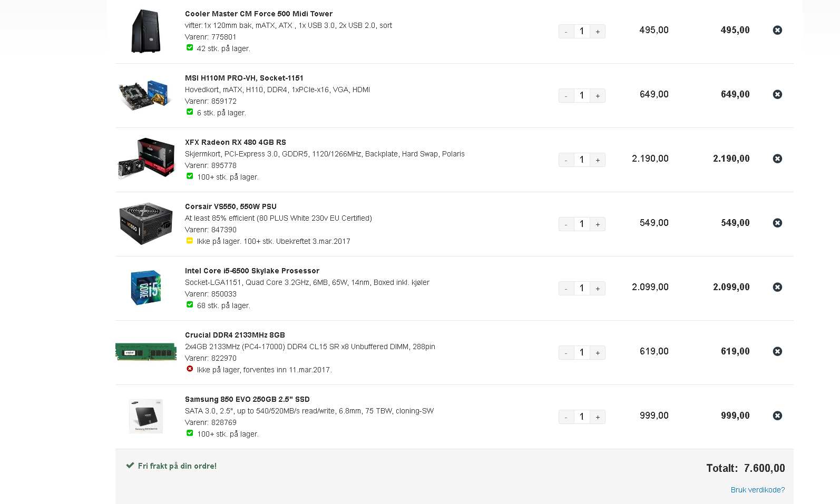The width and height of the screenshot is (840, 504).
Task: Delete XFX Radeon RX 480 from cart
Action: tap(777, 159)
